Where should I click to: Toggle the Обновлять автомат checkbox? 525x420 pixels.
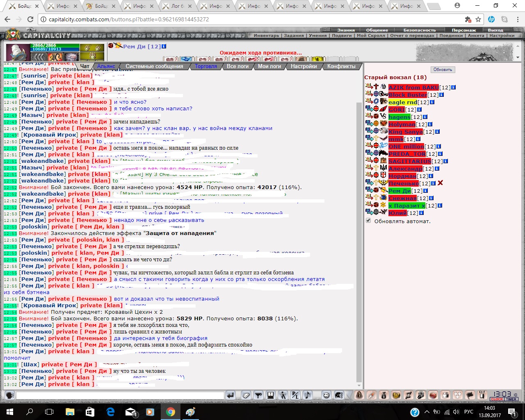tap(368, 221)
